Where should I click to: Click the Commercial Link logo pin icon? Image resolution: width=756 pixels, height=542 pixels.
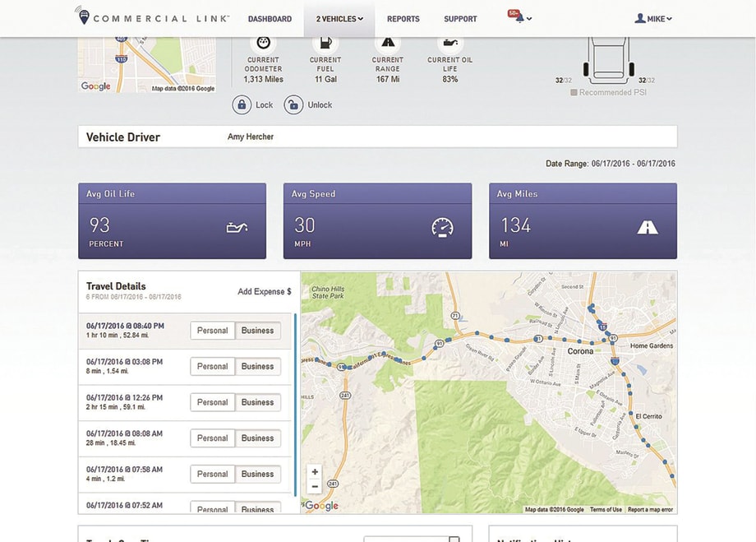[84, 16]
